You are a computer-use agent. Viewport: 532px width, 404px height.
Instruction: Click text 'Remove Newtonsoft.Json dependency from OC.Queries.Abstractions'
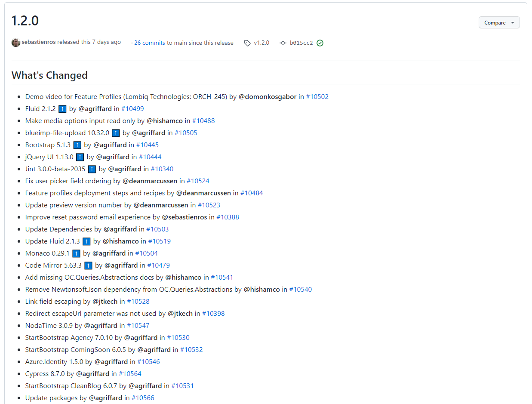tap(129, 290)
